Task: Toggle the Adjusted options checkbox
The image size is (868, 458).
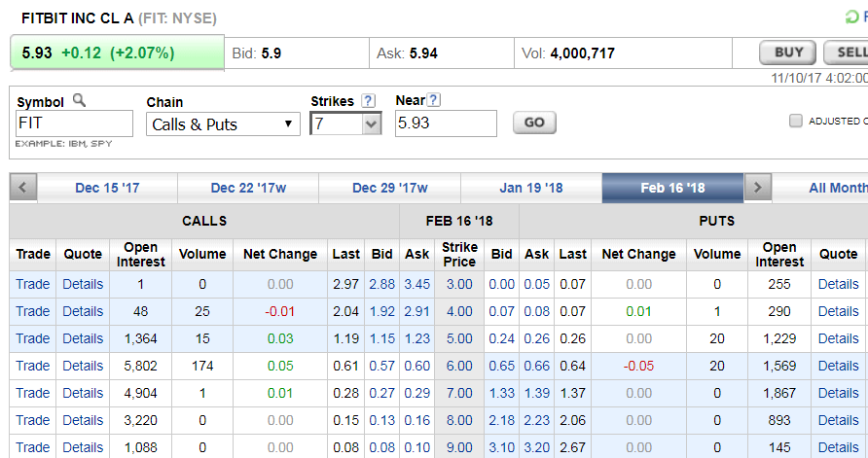Action: tap(795, 121)
